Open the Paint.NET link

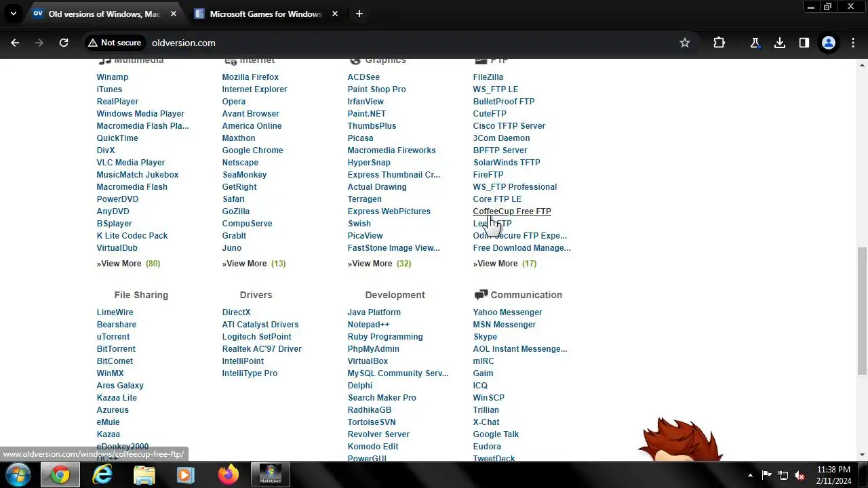[366, 114]
